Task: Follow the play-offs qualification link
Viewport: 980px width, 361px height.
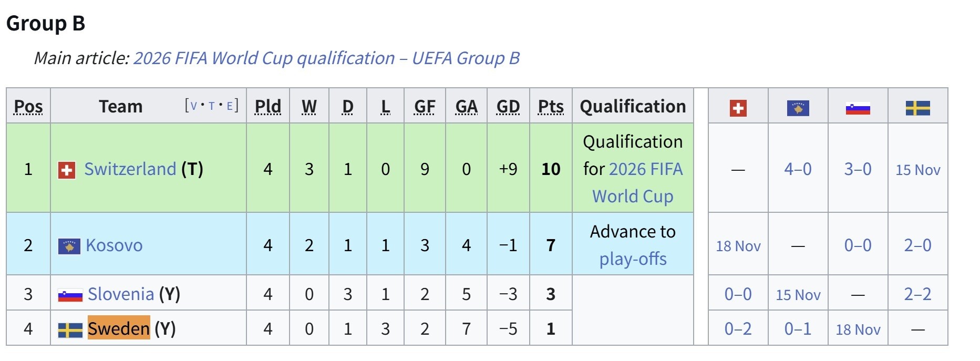Action: tap(633, 259)
